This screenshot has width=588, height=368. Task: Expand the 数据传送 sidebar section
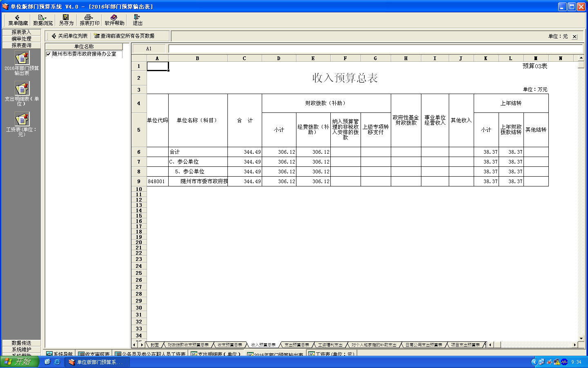[x=21, y=343]
